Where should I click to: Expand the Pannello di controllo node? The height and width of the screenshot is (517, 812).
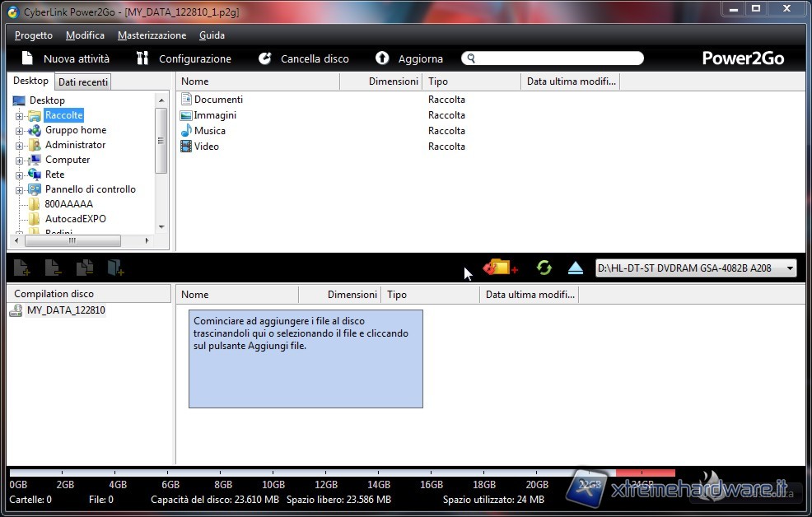pos(20,190)
